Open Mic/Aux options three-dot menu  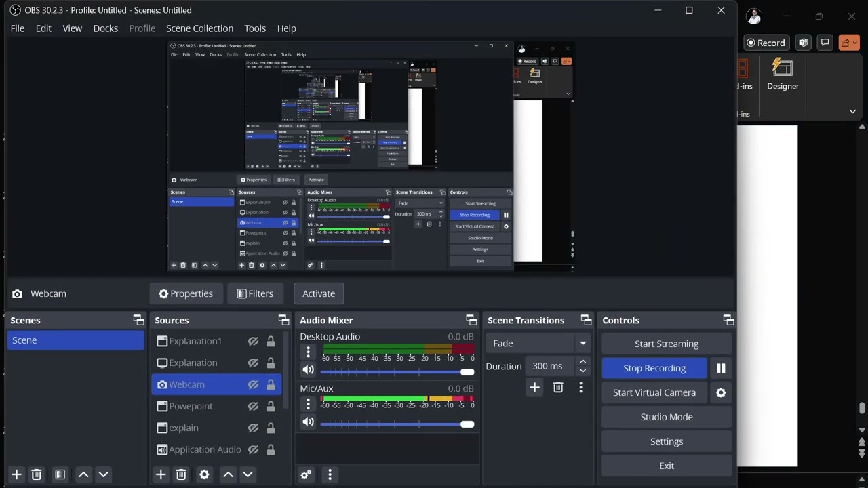point(308,404)
